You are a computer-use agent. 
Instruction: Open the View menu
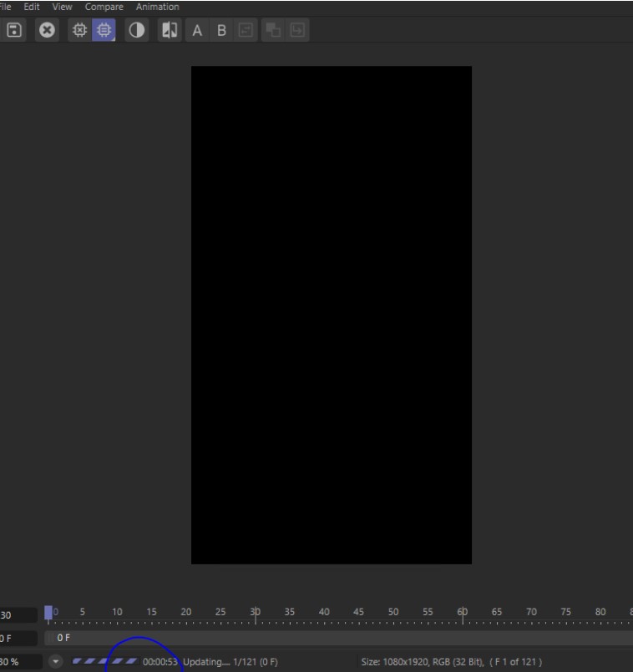click(63, 7)
